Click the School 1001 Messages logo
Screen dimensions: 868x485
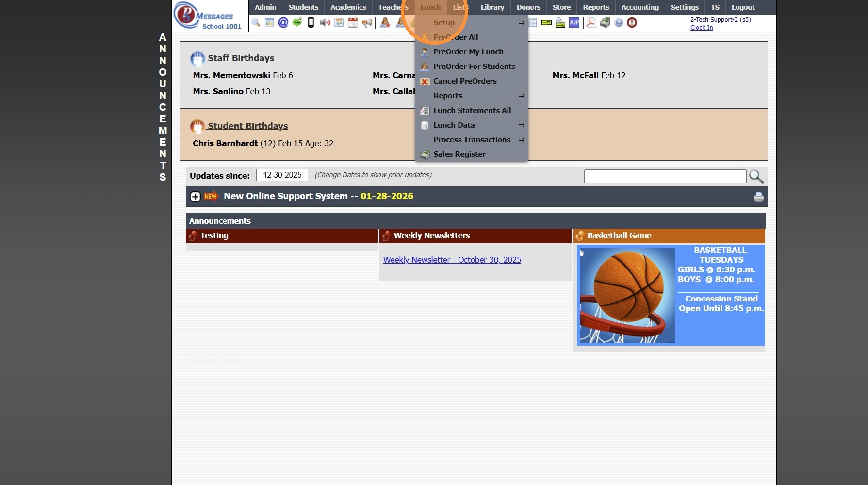[210, 16]
